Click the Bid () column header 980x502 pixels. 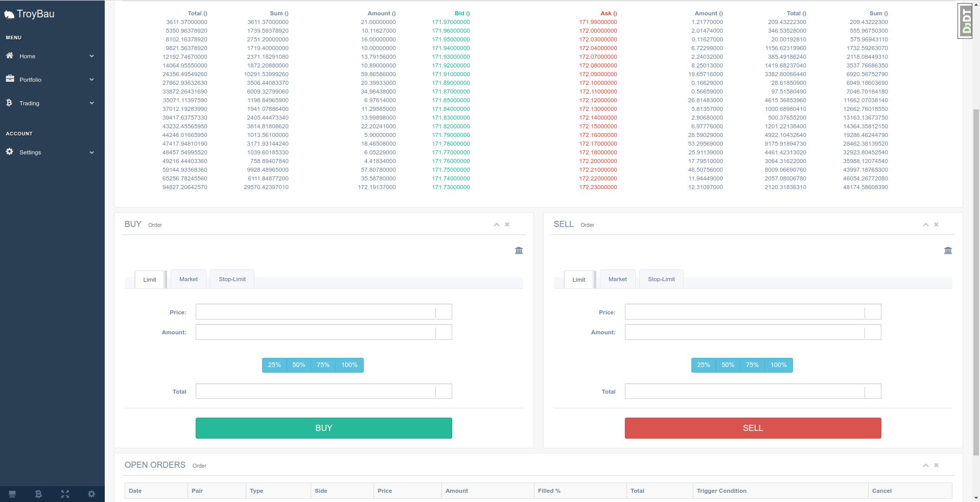462,13
